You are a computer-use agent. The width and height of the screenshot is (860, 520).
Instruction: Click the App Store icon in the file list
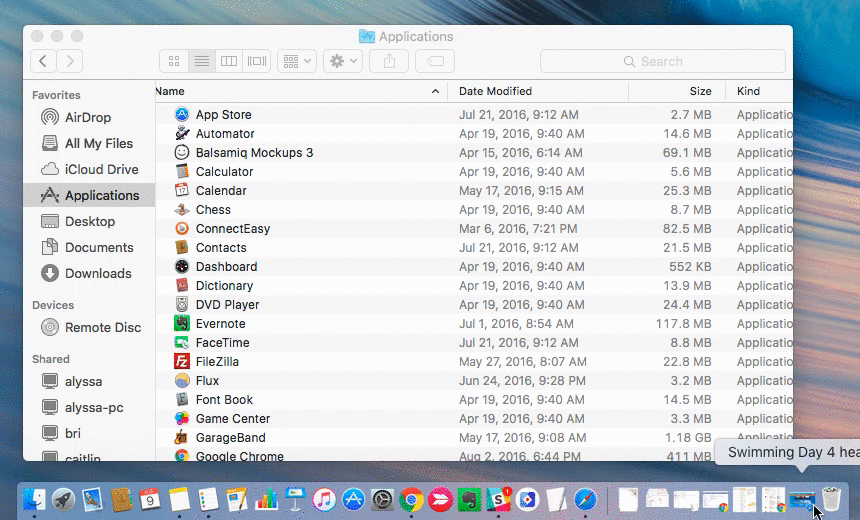pos(182,114)
